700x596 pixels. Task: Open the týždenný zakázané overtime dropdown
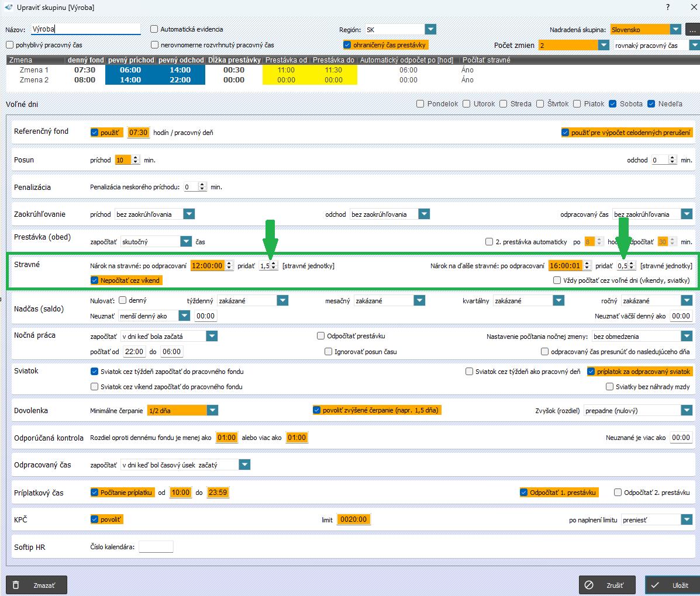coord(282,300)
